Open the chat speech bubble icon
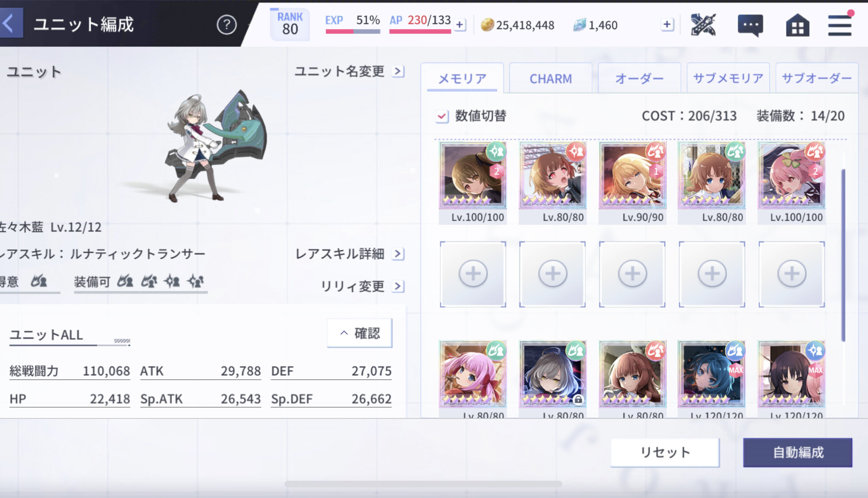This screenshot has width=868, height=498. (x=750, y=26)
